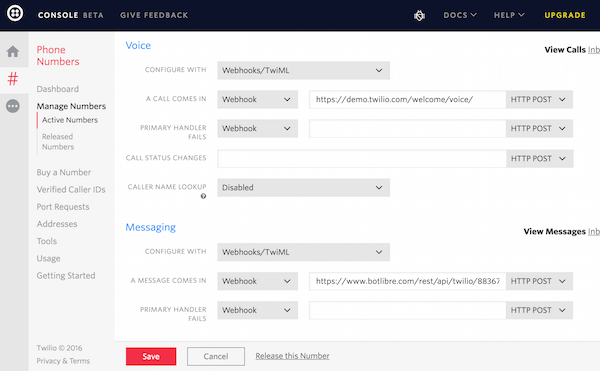Expand Caller Name Lookup Disabled dropdown
Image resolution: width=600 pixels, height=371 pixels.
[x=303, y=188]
